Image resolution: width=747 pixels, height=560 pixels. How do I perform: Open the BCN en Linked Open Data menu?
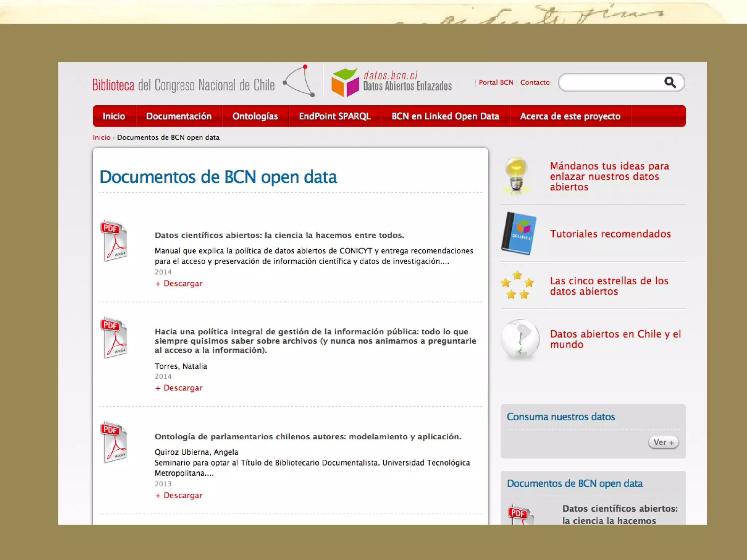445,116
